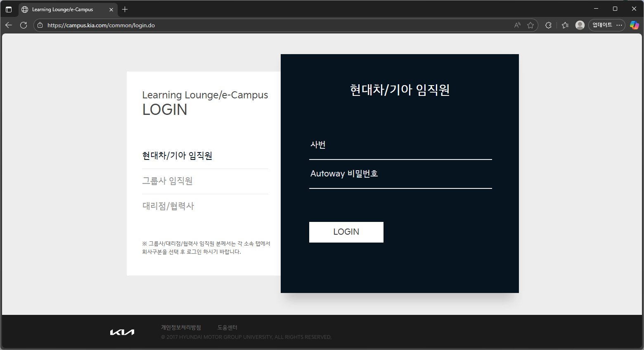
Task: Open the browser favorites list icon
Action: (565, 25)
